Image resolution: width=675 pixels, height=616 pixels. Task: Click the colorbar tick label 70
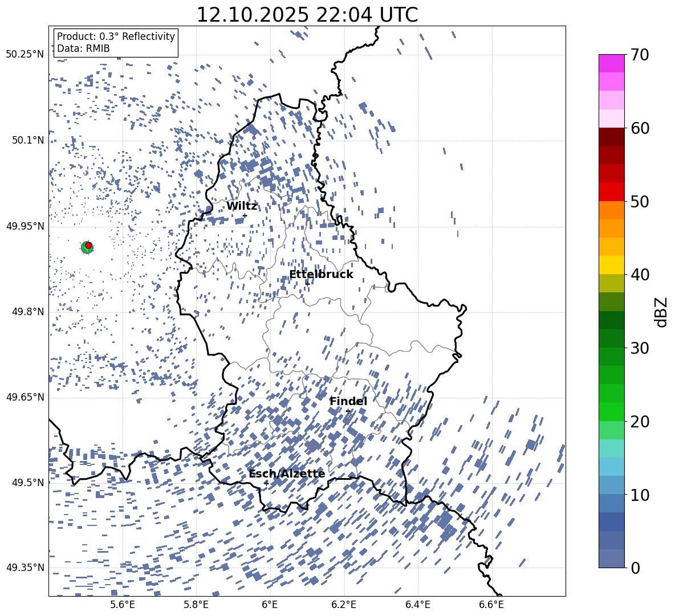pyautogui.click(x=639, y=55)
